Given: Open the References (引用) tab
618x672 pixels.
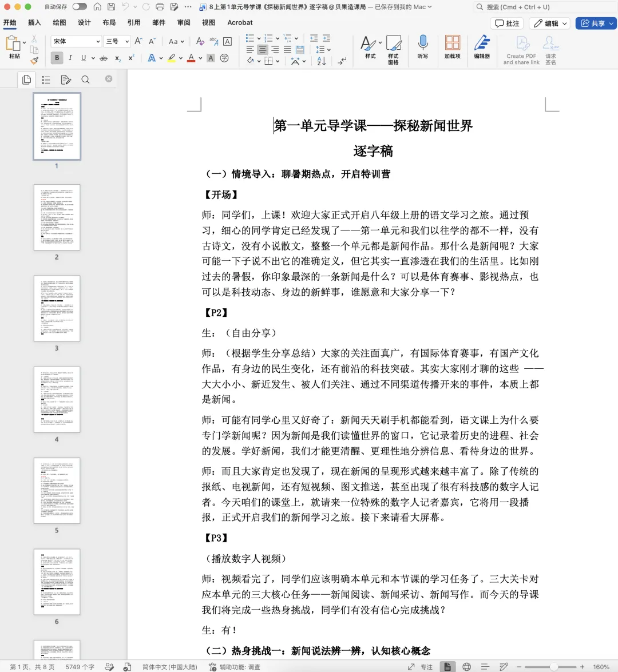Looking at the screenshot, I should pos(134,23).
